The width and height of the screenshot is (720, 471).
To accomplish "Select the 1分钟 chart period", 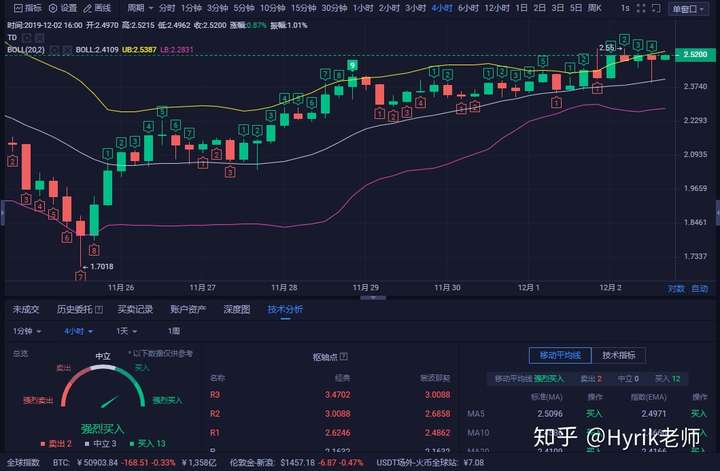I will point(191,8).
